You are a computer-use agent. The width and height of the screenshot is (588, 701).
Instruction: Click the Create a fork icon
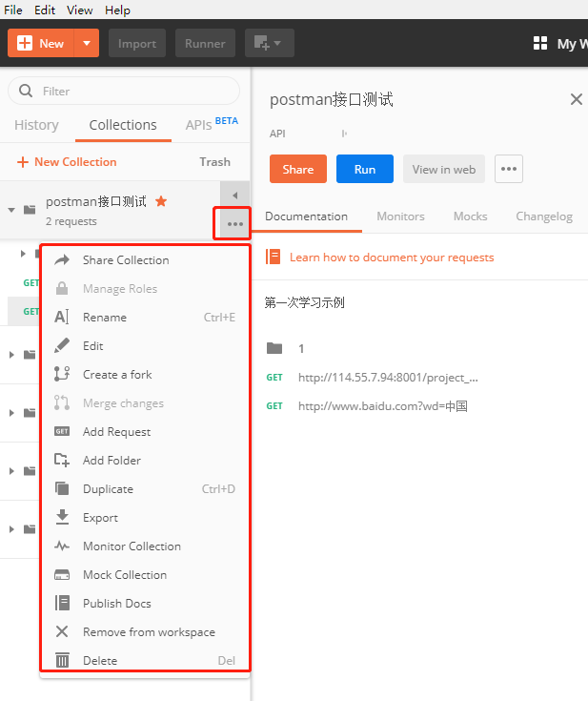[x=62, y=374]
